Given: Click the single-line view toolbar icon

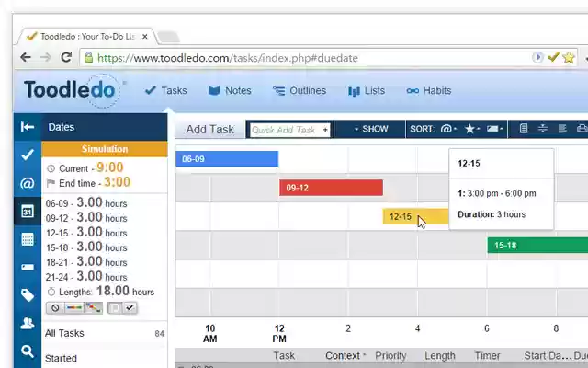Looking at the screenshot, I should coord(524,129).
